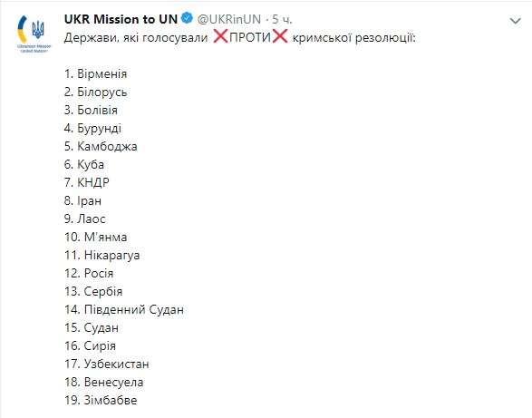Click the list entry Вірменія
This screenshot has height=418, width=532.
coord(96,73)
